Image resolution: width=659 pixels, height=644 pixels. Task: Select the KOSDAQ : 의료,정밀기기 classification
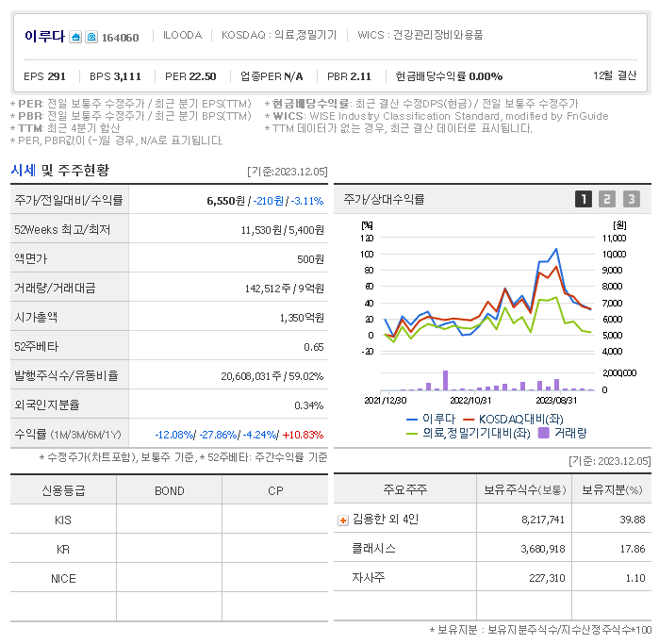(x=279, y=35)
